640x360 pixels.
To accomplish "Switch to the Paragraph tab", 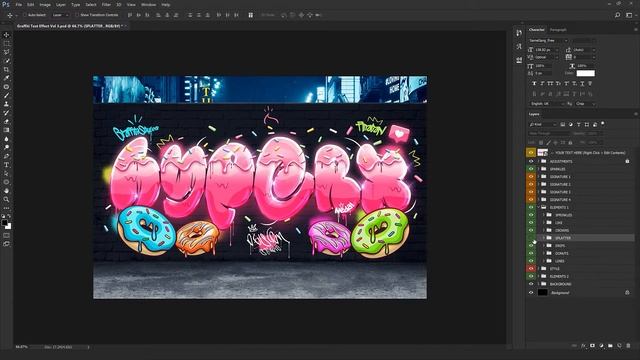I will pyautogui.click(x=558, y=30).
